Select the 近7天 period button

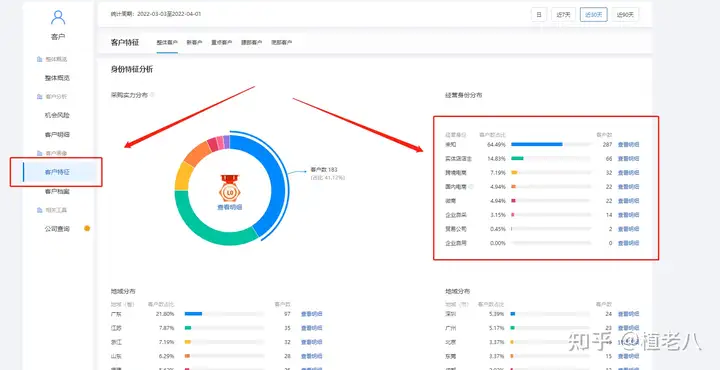[563, 15]
